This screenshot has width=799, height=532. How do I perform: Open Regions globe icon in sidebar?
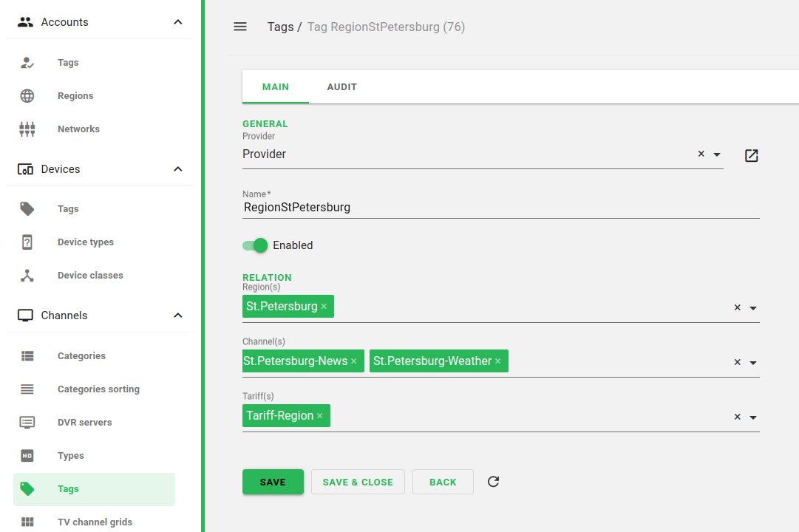[x=27, y=96]
